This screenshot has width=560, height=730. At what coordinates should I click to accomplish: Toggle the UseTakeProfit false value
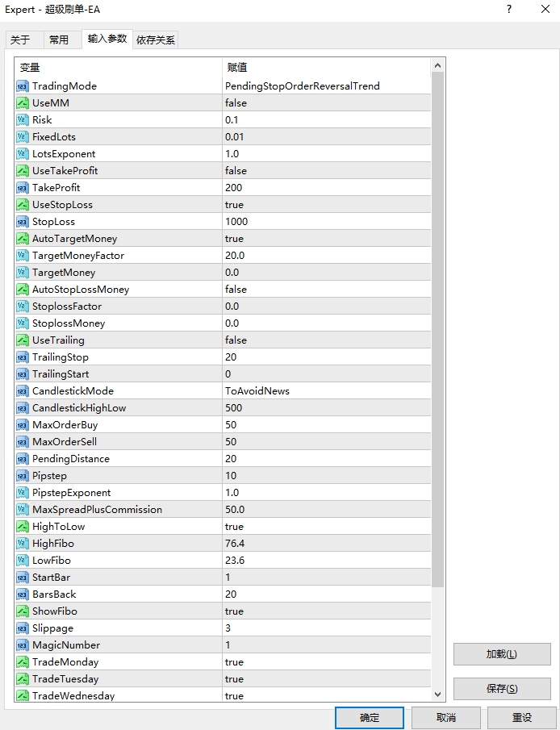pyautogui.click(x=327, y=171)
